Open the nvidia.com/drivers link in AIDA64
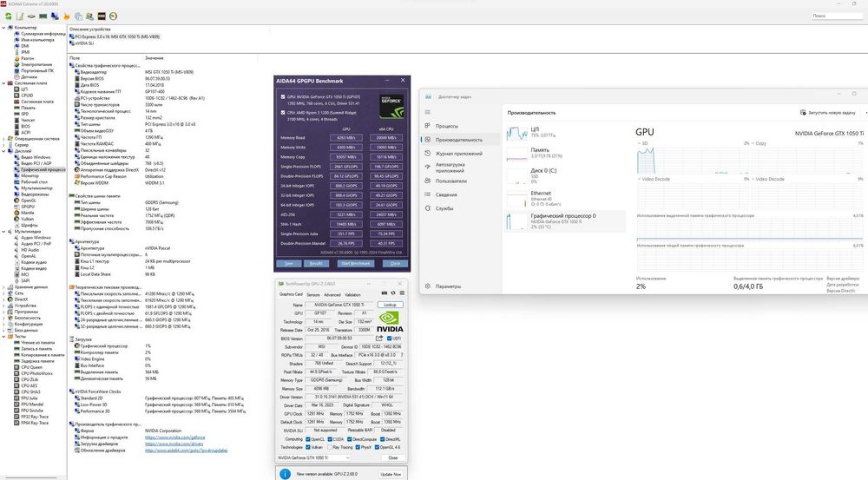The height and width of the screenshot is (480, 868). 174,444
